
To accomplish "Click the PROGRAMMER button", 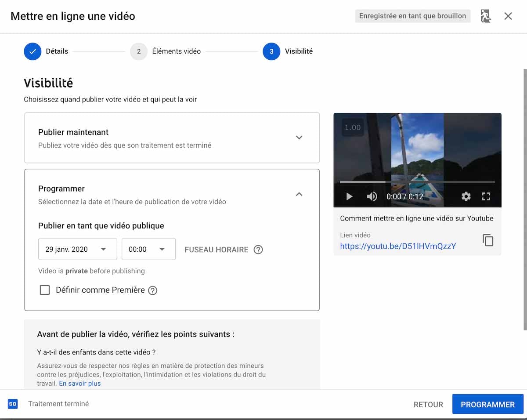I will 488,404.
